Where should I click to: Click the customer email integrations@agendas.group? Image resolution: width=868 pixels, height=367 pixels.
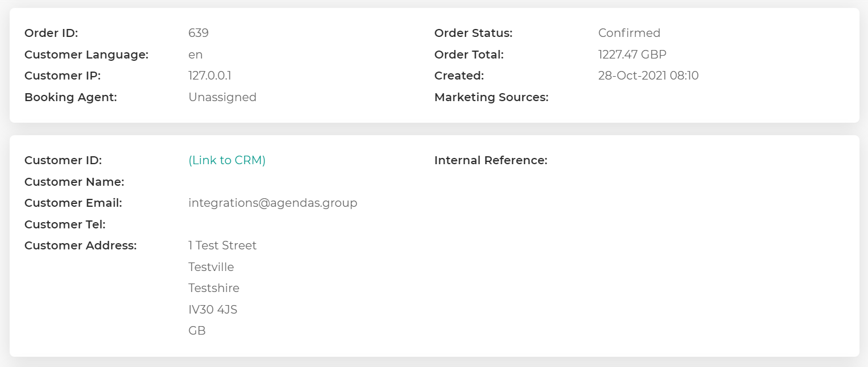click(272, 203)
